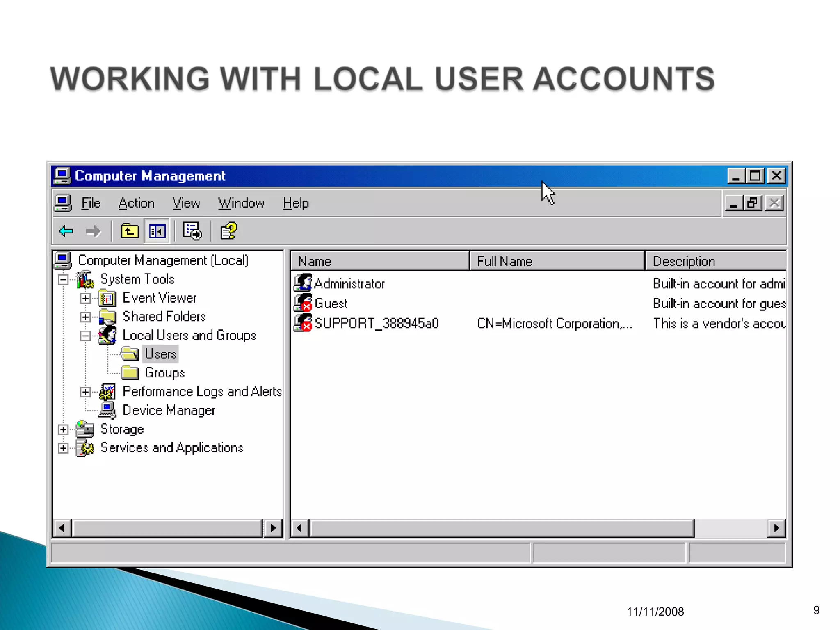Expand the Services and Applications node
The width and height of the screenshot is (840, 630).
[63, 448]
